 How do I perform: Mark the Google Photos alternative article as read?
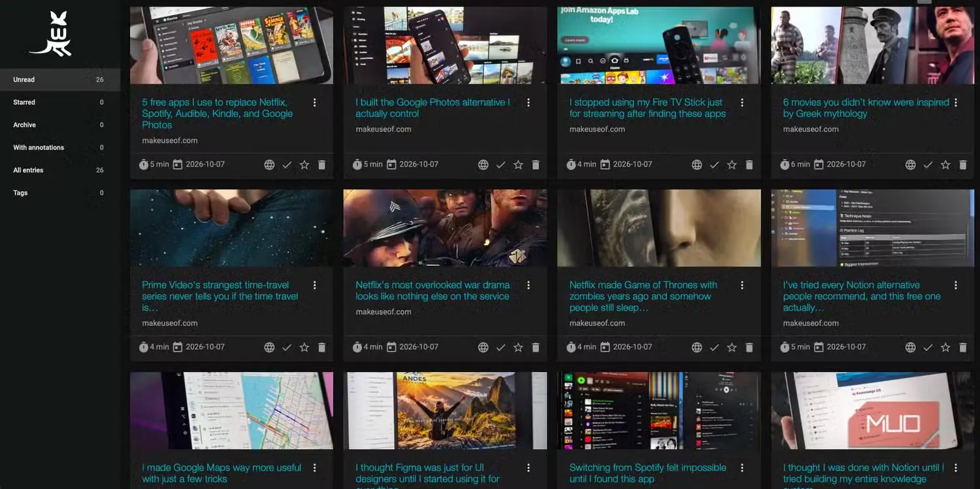(x=500, y=165)
